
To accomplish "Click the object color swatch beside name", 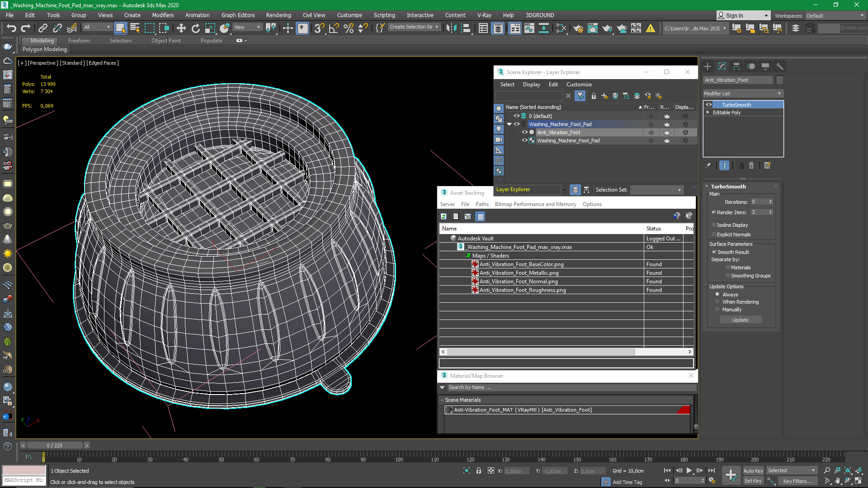I will 779,80.
